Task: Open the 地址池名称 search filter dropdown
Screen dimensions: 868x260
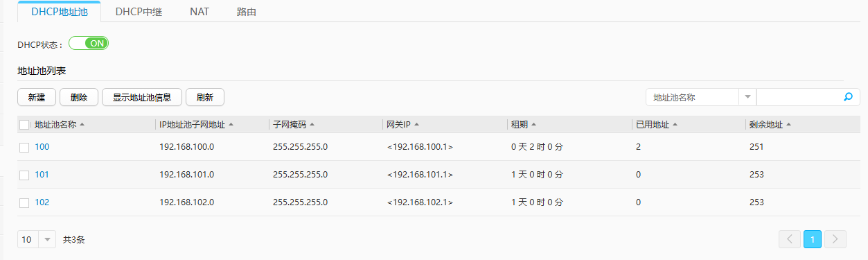Action: pos(747,97)
